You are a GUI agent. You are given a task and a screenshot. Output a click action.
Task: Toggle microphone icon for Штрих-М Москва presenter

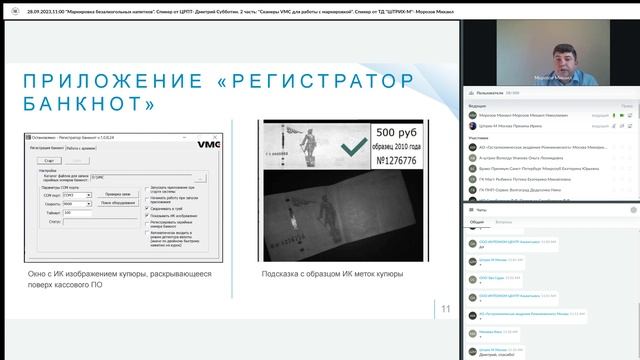(613, 126)
